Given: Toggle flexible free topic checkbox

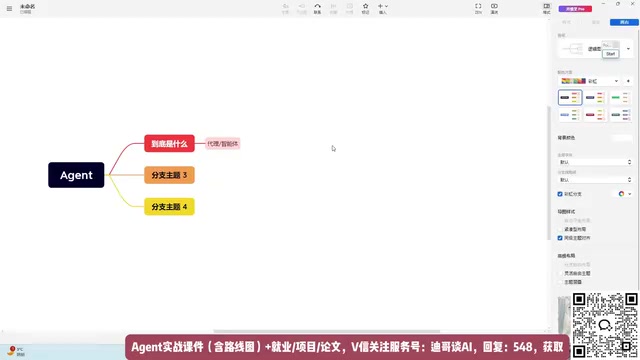Looking at the screenshot, I should (560, 273).
